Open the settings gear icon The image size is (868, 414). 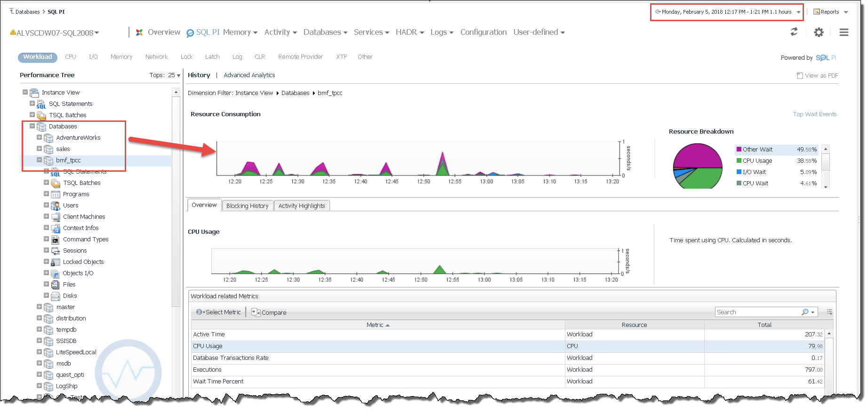point(819,32)
